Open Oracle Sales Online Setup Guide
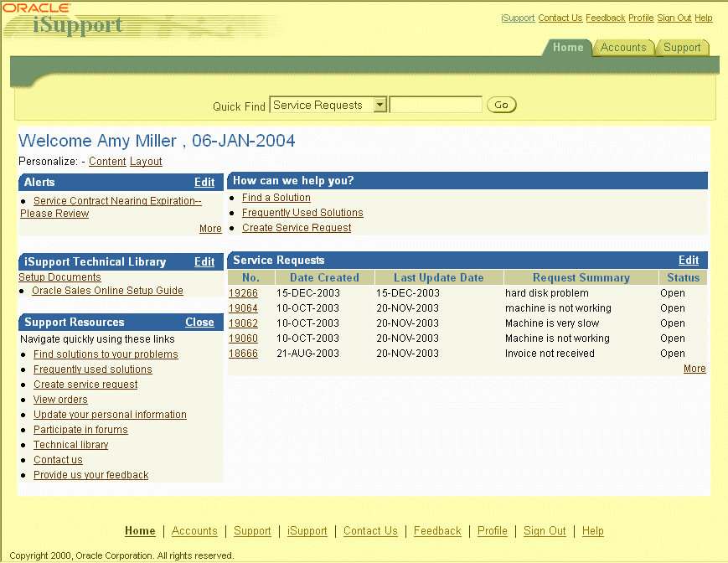The image size is (728, 563). (107, 291)
